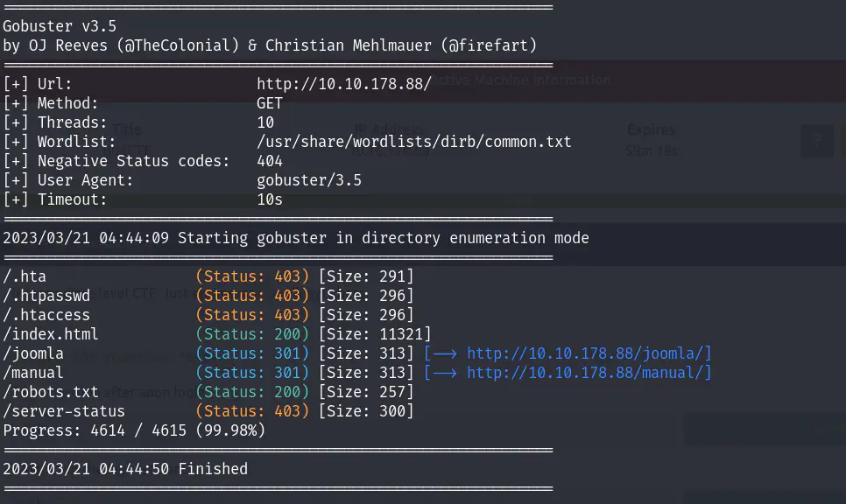Click the Starting gobuster enumeration mode line
Screen dimensions: 846x504
tap(296, 238)
